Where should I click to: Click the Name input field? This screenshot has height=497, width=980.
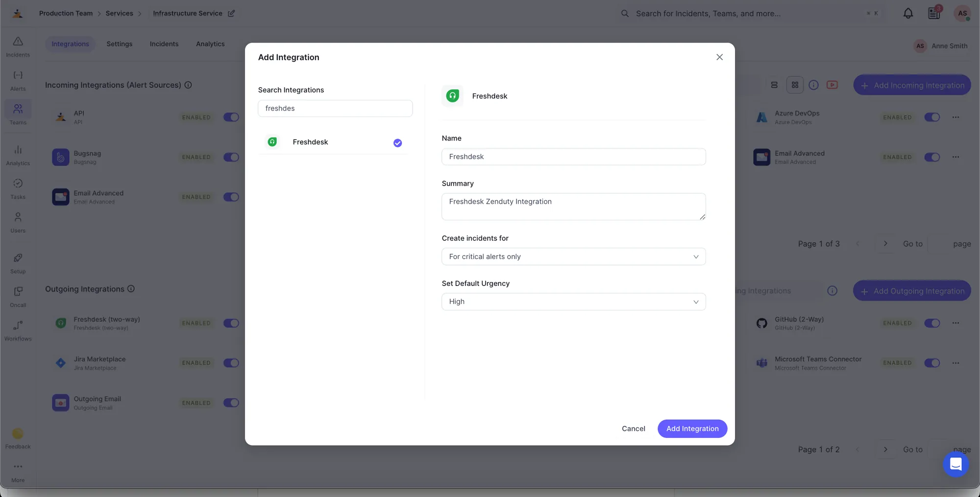573,157
